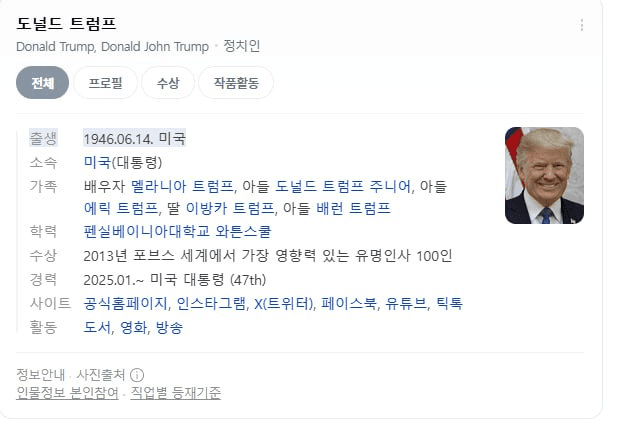Switch to the 프로필 tab

105,83
